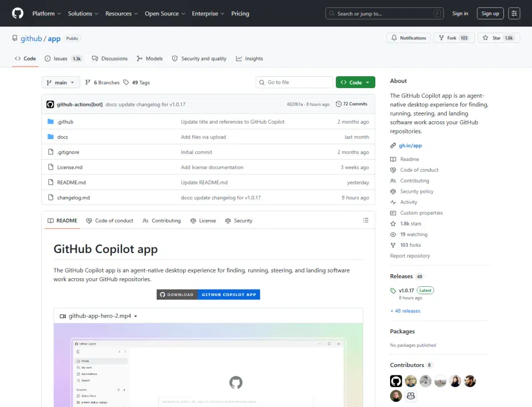This screenshot has height=407, width=532.
Task: Click the github-actions bot avatar
Action: click(50, 104)
